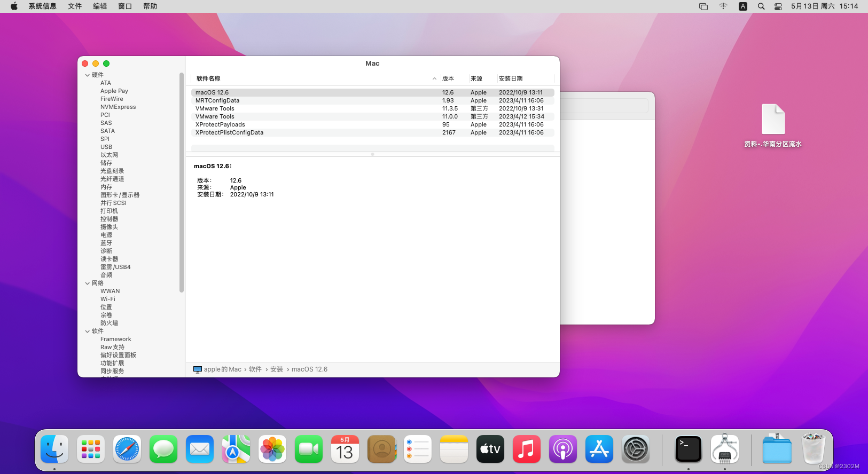Open Spotlight search in menu bar
This screenshot has width=868, height=474.
[x=761, y=6]
